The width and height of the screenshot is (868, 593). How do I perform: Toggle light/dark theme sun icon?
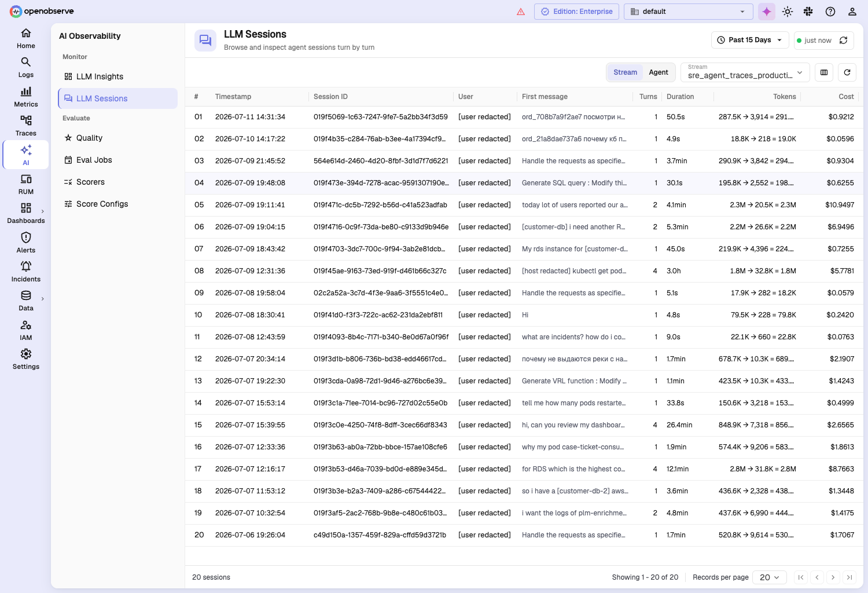tap(788, 12)
